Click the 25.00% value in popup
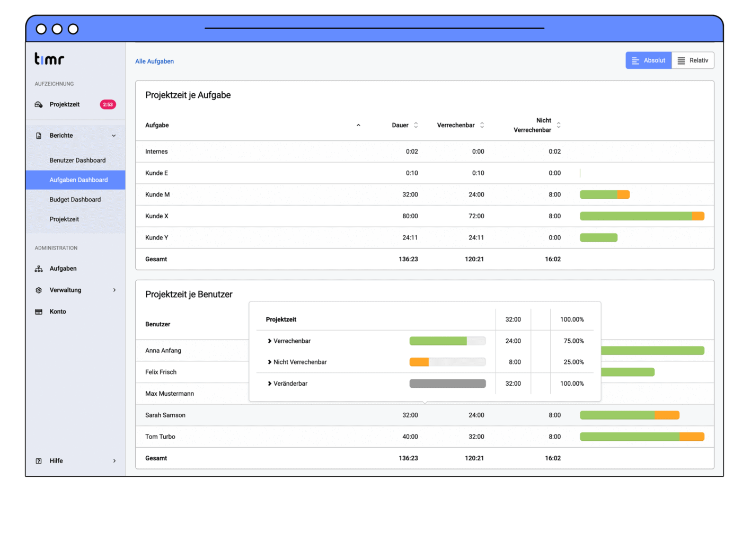This screenshot has height=560, width=742. (573, 362)
